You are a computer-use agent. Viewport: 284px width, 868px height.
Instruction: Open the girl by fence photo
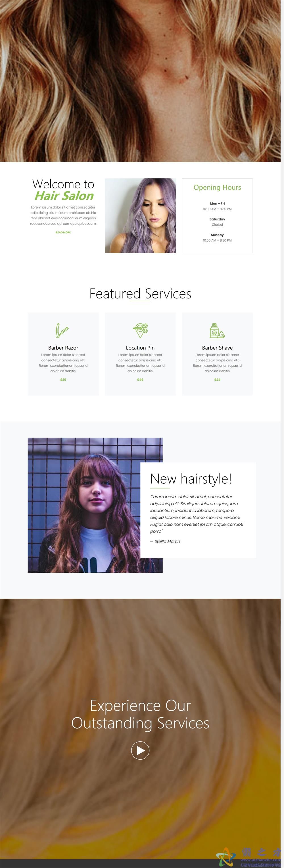tap(84, 505)
